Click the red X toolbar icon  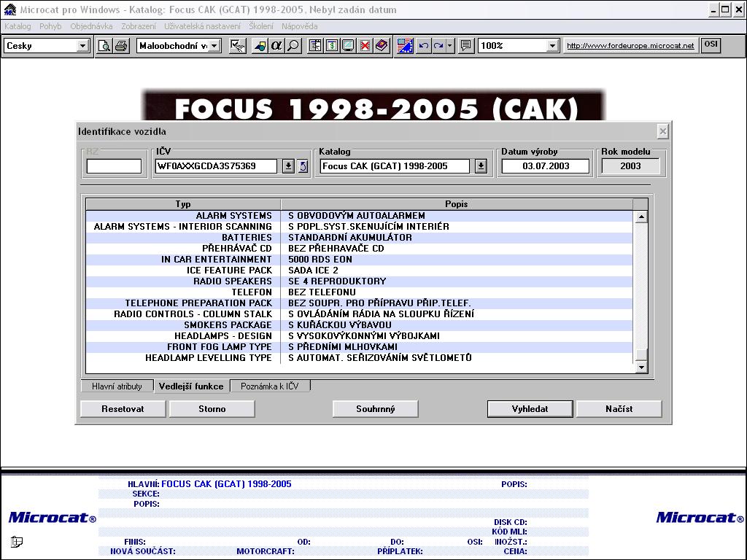(365, 46)
